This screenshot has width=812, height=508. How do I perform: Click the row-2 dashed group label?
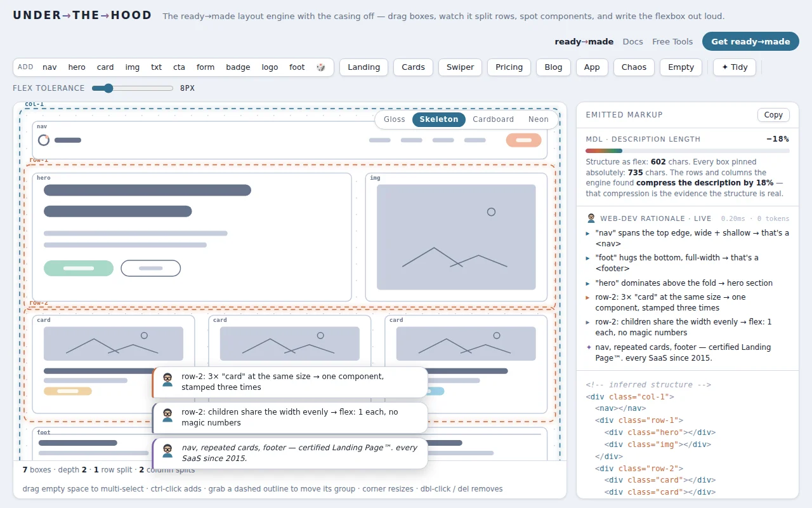coord(39,303)
